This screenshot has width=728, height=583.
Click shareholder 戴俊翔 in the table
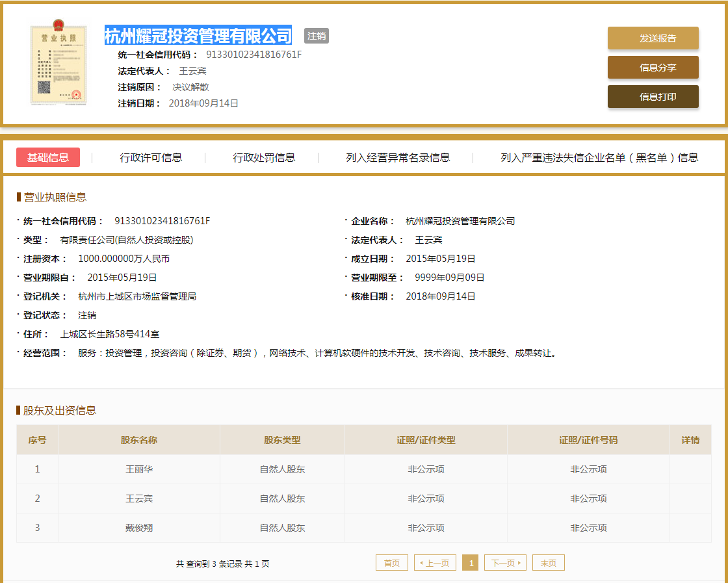coord(139,528)
